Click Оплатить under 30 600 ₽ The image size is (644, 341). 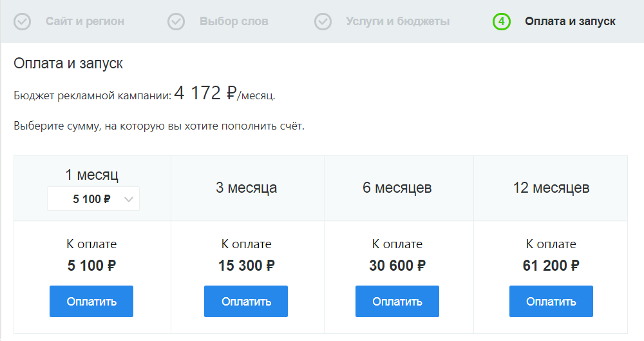click(397, 301)
